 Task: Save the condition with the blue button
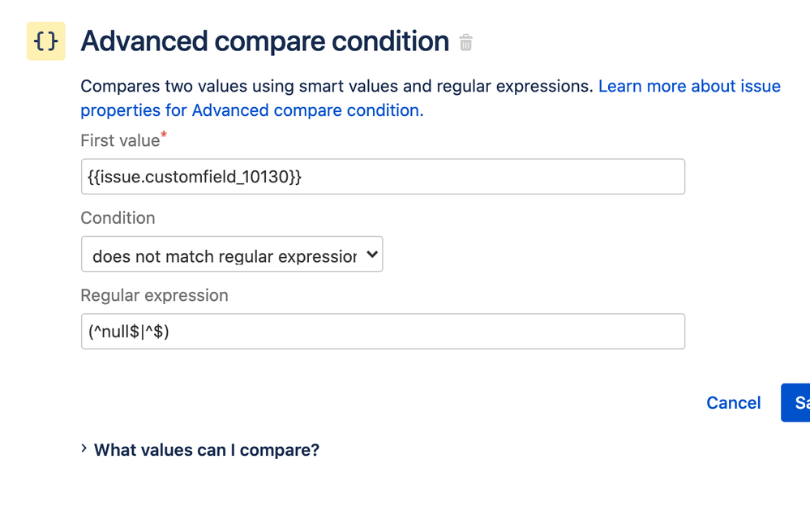pyautogui.click(x=795, y=402)
